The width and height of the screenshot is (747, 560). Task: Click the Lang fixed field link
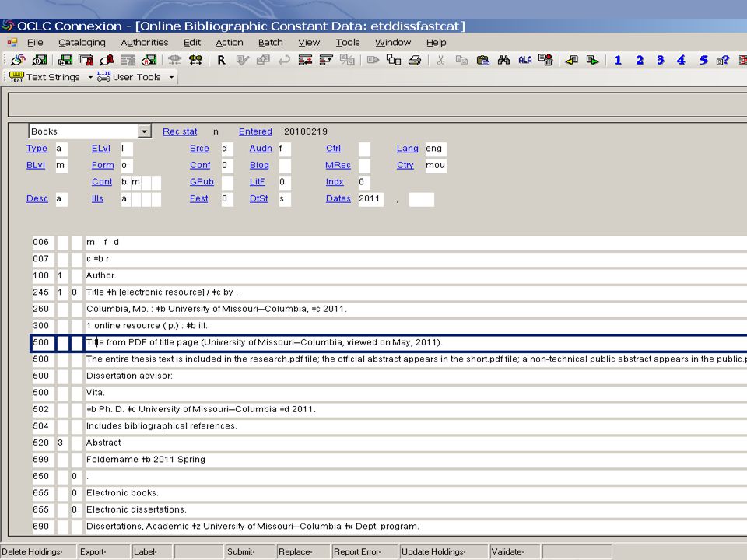tap(407, 148)
